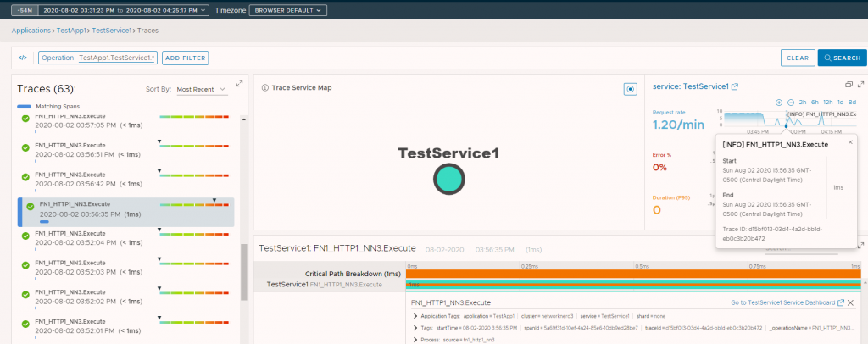Set chart range to 1d
This screenshot has height=344, width=868.
pyautogui.click(x=840, y=103)
